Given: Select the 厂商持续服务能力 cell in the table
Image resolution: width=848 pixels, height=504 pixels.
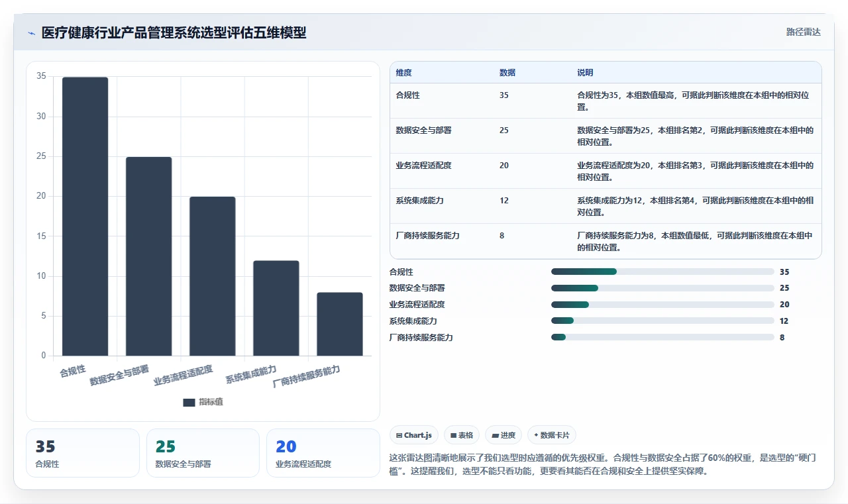Looking at the screenshot, I should click(x=427, y=236).
